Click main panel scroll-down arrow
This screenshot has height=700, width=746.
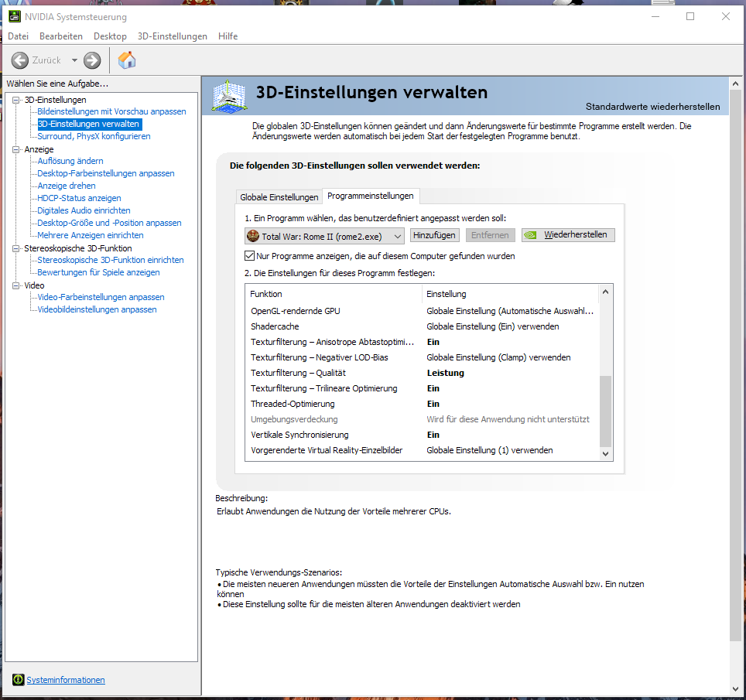pyautogui.click(x=735, y=688)
